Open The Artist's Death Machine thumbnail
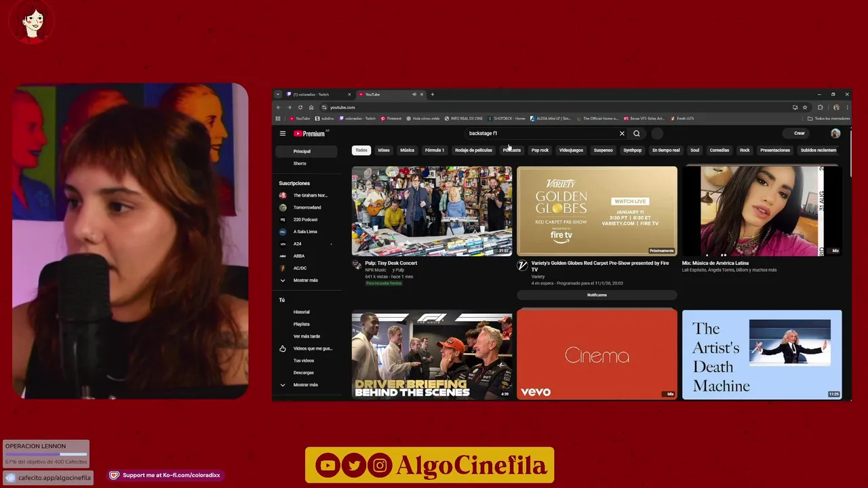868x488 pixels. point(762,354)
